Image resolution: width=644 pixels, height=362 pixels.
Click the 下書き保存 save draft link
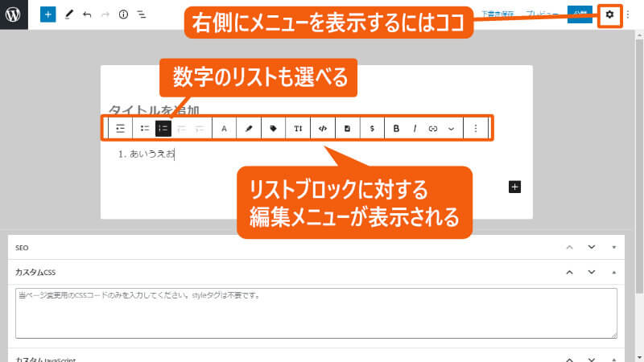497,14
